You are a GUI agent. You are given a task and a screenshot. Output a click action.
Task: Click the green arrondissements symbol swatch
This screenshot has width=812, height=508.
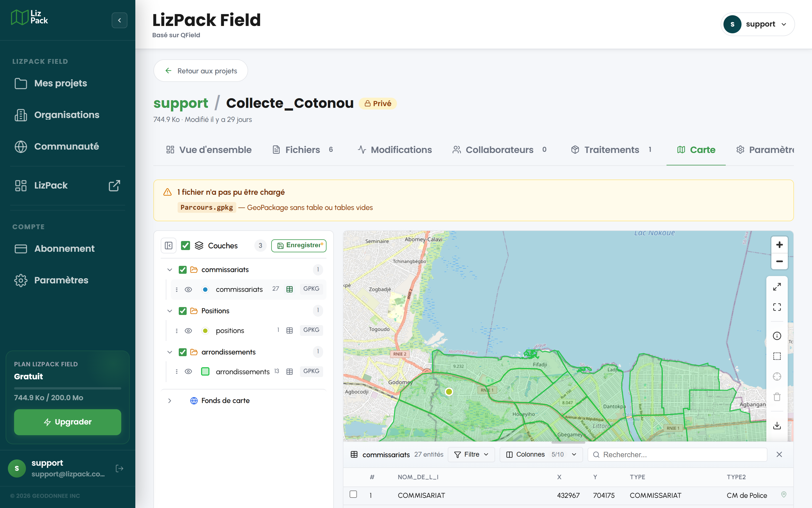click(x=205, y=372)
